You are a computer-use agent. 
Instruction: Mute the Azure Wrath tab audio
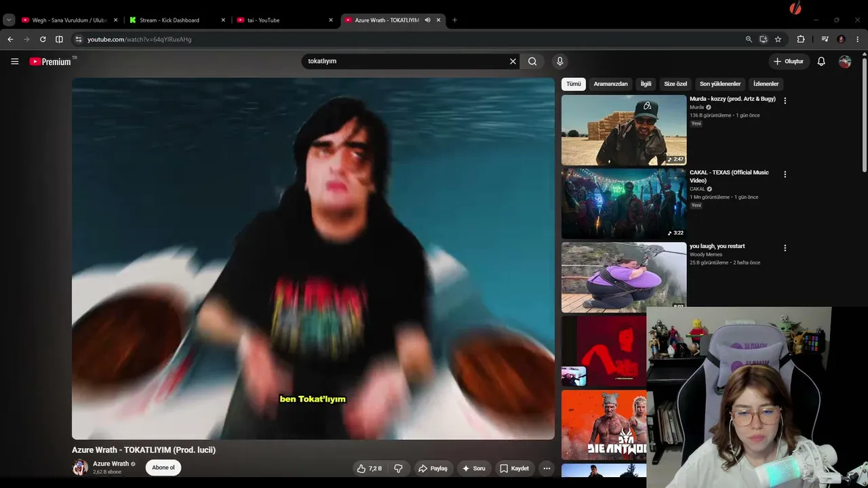click(x=427, y=20)
